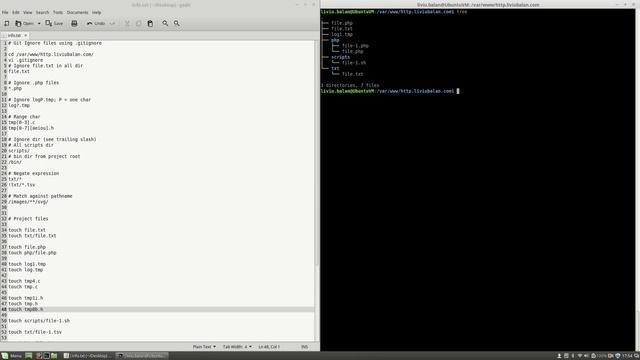The height and width of the screenshot is (360, 640).
Task: Launch Firefox from the taskbar launcher
Action: 38,356
